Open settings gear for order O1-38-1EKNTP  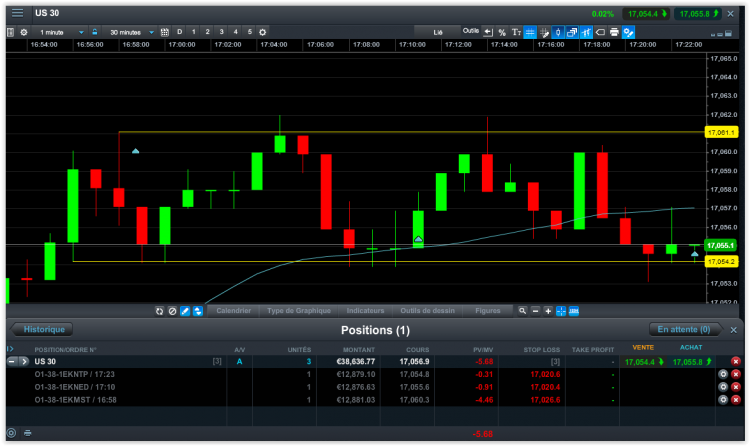pos(723,374)
